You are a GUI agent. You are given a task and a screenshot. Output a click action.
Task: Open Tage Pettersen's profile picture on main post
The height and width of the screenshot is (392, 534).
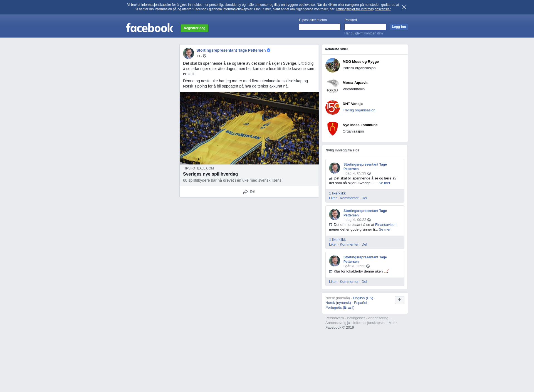click(189, 53)
